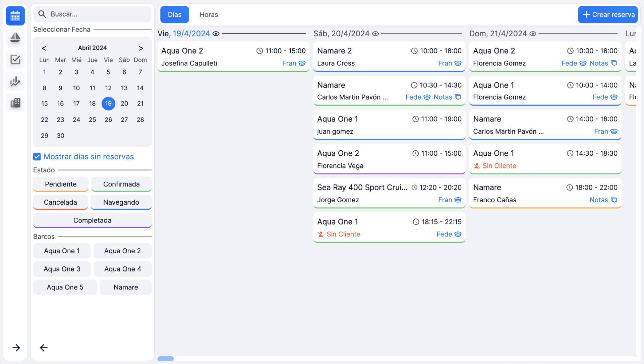
Task: Select day 26 in April calendar
Action: point(108,119)
